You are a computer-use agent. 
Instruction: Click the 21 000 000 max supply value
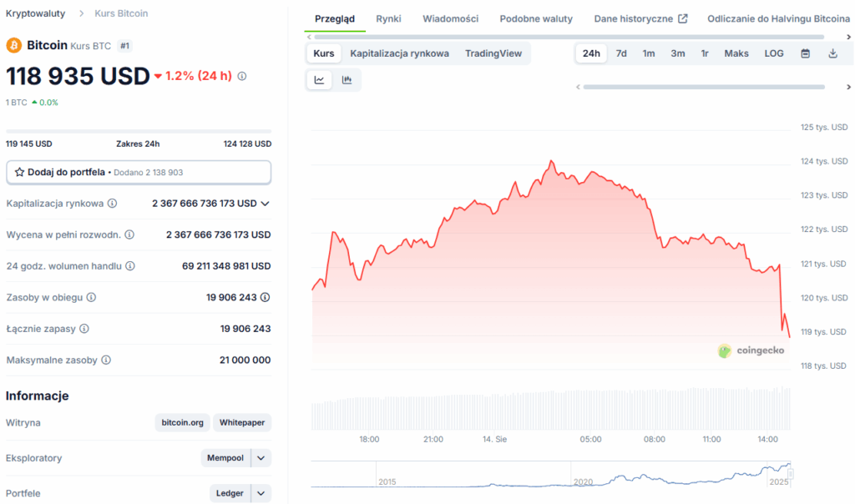point(245,360)
